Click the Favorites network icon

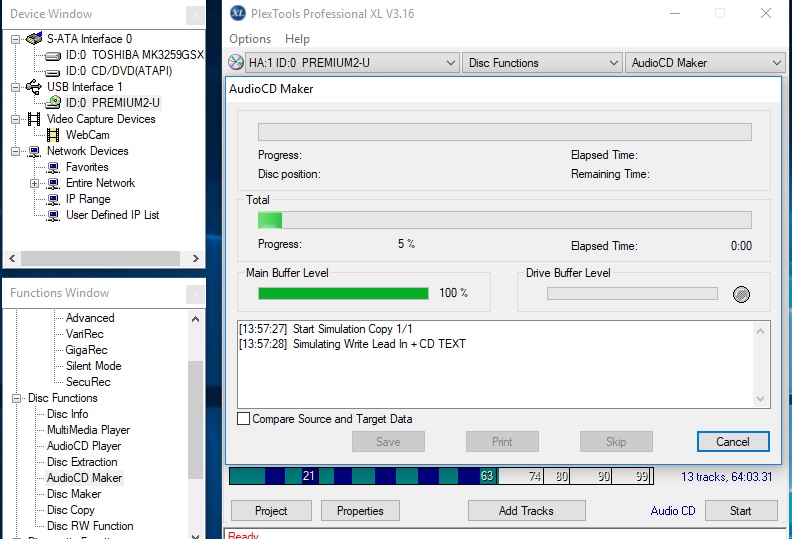[53, 167]
